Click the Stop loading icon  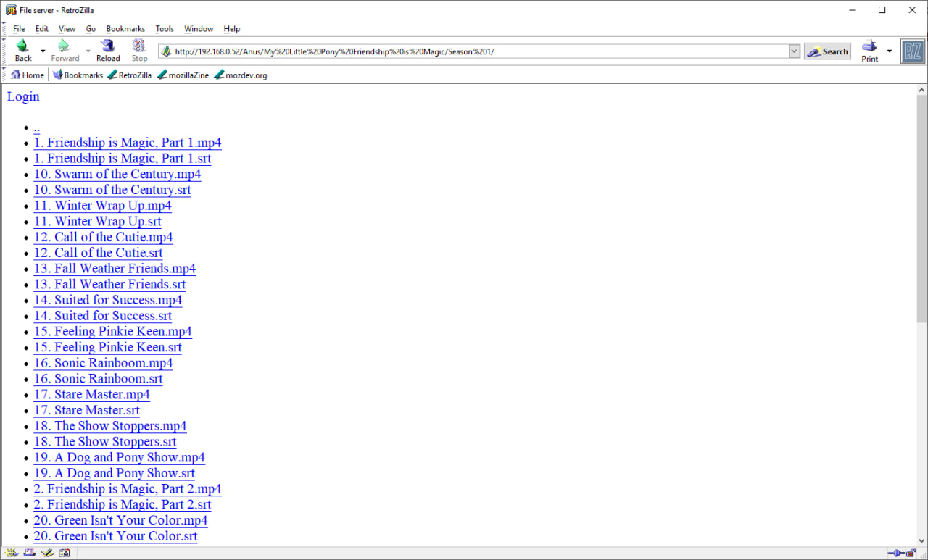pyautogui.click(x=139, y=46)
